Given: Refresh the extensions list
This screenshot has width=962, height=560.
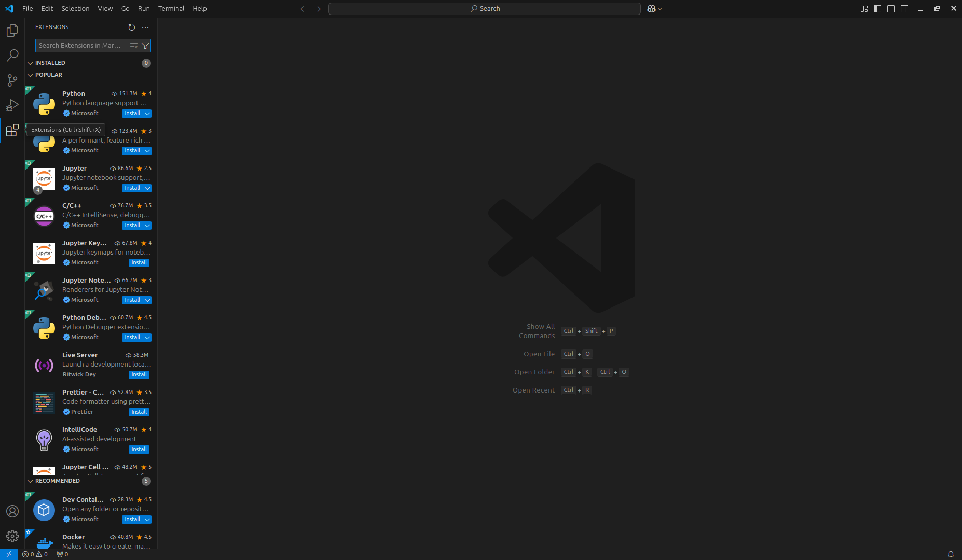Looking at the screenshot, I should [132, 27].
